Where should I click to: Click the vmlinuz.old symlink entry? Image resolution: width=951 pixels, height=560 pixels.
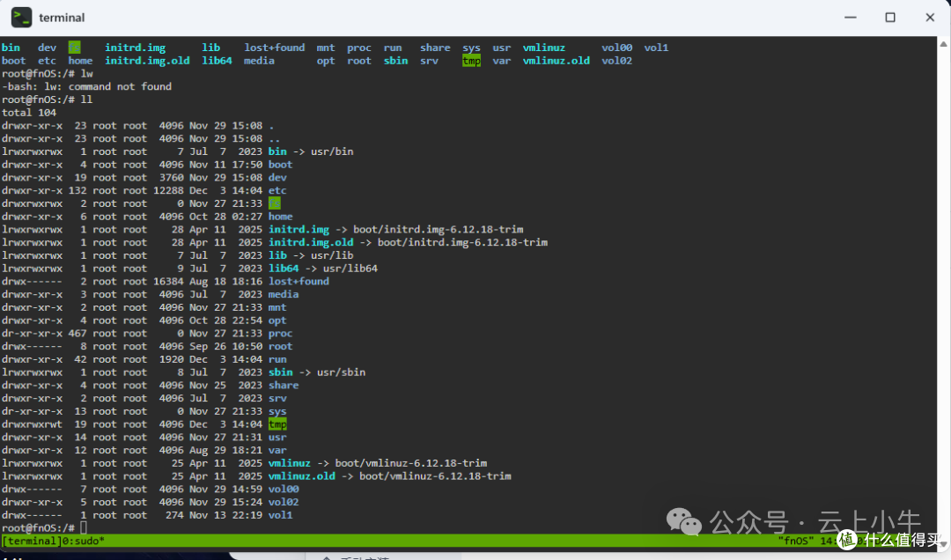pyautogui.click(x=301, y=476)
